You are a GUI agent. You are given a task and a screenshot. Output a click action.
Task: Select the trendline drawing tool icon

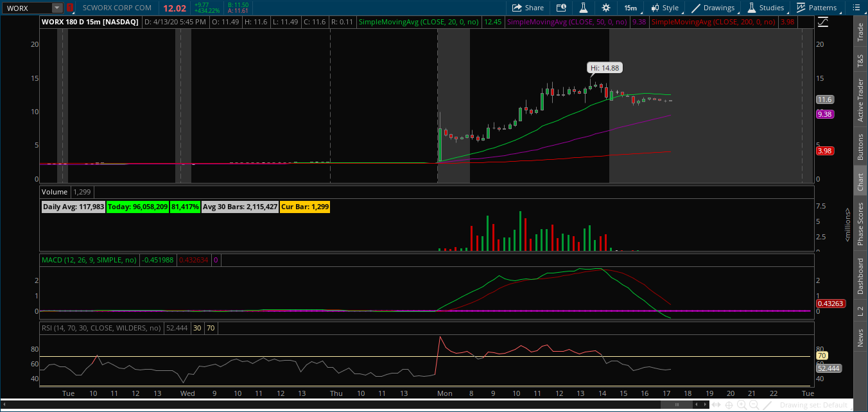pos(767,405)
